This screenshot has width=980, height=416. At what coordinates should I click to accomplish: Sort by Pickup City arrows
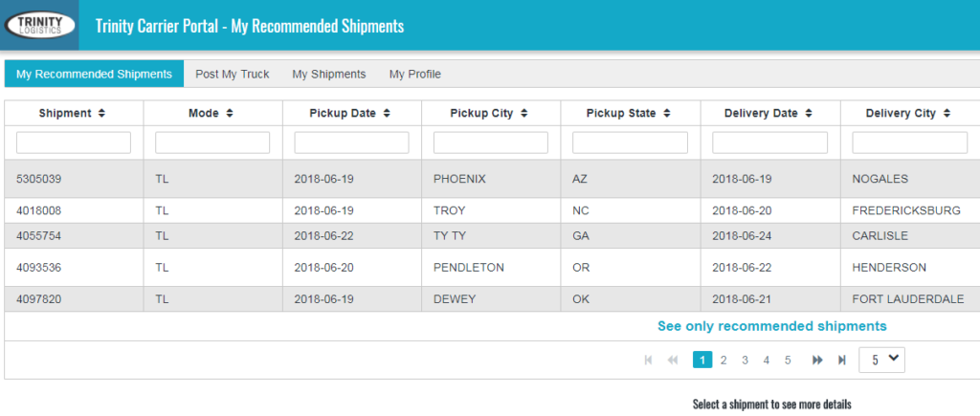click(523, 114)
